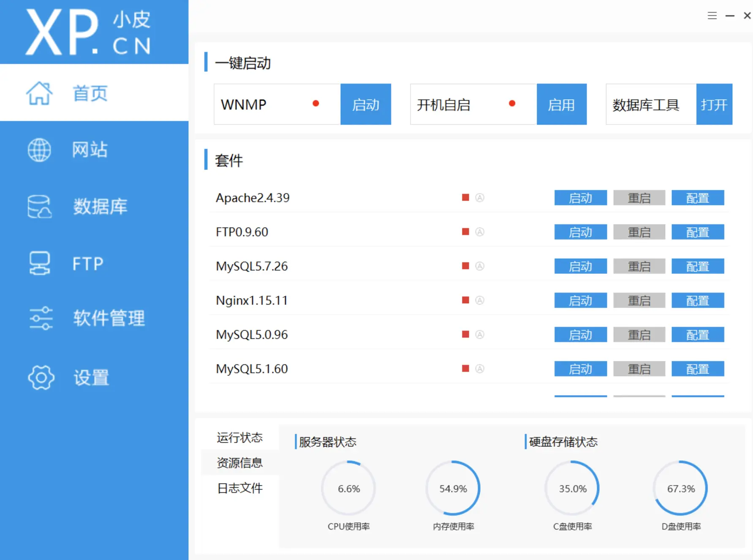Start MySQL5.1.60 service
Image resolution: width=753 pixels, height=560 pixels.
point(581,369)
